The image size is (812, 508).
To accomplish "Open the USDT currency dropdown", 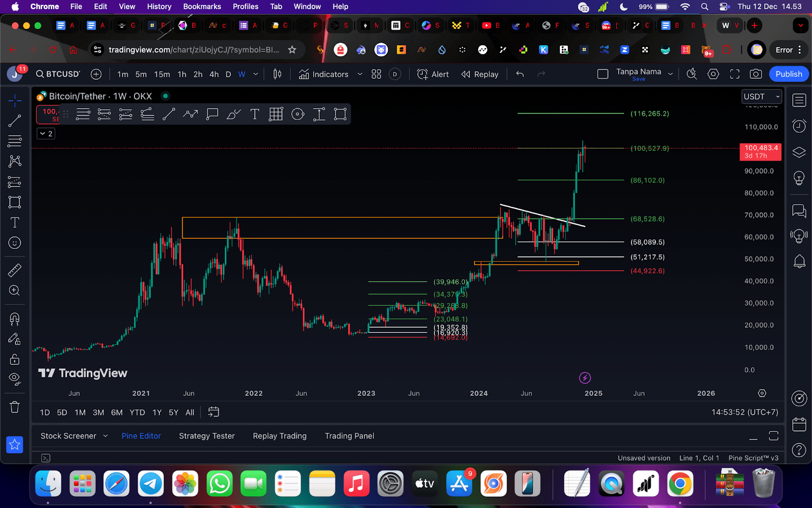I will pyautogui.click(x=761, y=97).
